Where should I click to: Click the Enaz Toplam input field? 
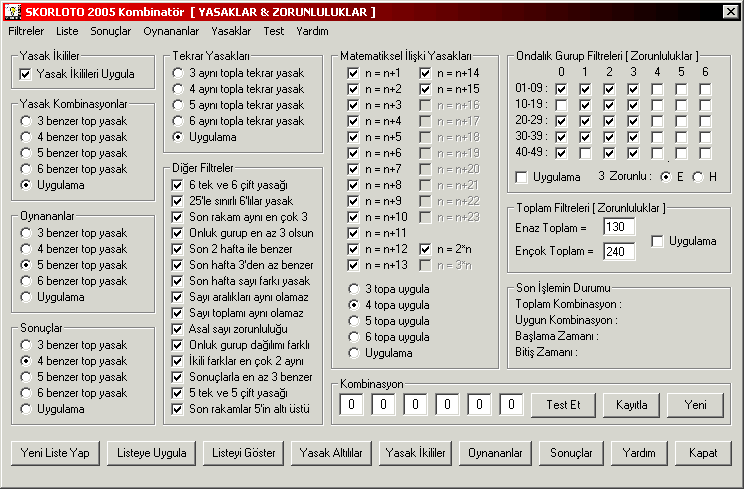click(619, 227)
